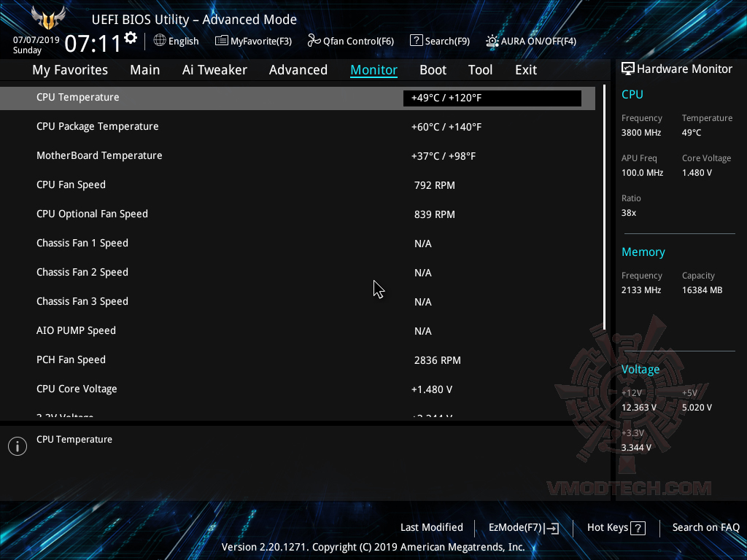Viewport: 747px width, 560px height.
Task: Select Chassis Fan 1 Speed row
Action: point(298,244)
